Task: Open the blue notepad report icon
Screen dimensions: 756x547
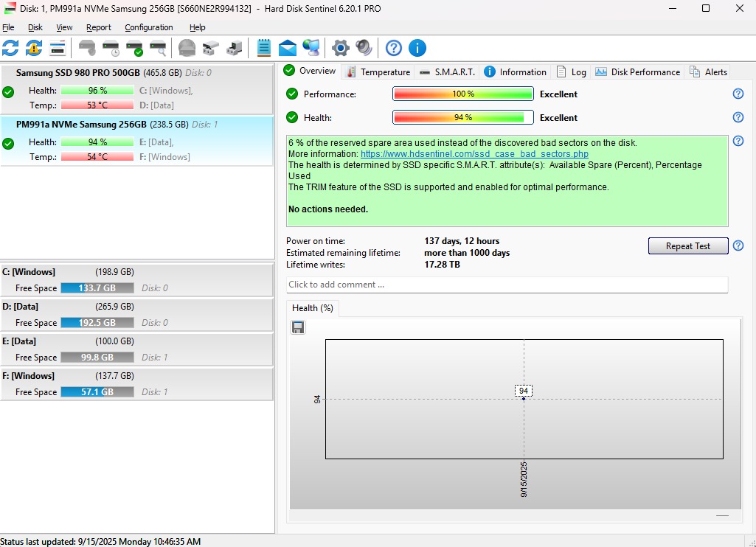Action: pos(264,48)
